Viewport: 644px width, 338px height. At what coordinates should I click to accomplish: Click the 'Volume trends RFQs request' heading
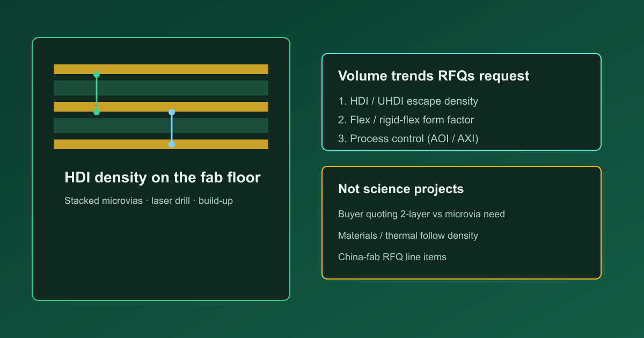click(x=434, y=76)
